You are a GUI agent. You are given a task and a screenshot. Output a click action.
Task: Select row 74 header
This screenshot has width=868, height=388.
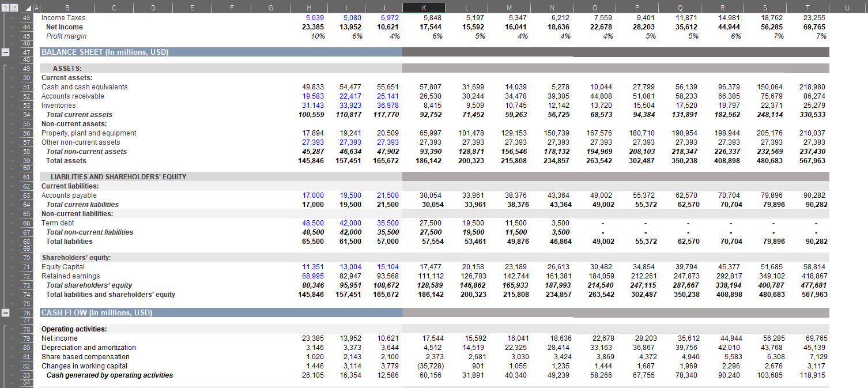(x=27, y=295)
